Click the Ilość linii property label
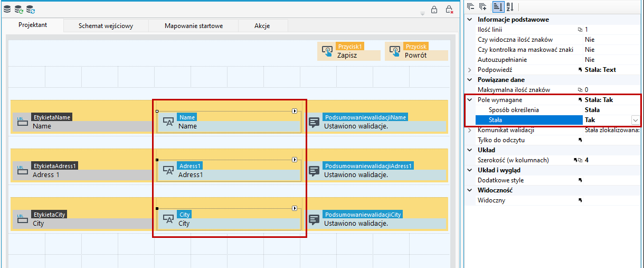The width and height of the screenshot is (644, 268). coord(490,30)
